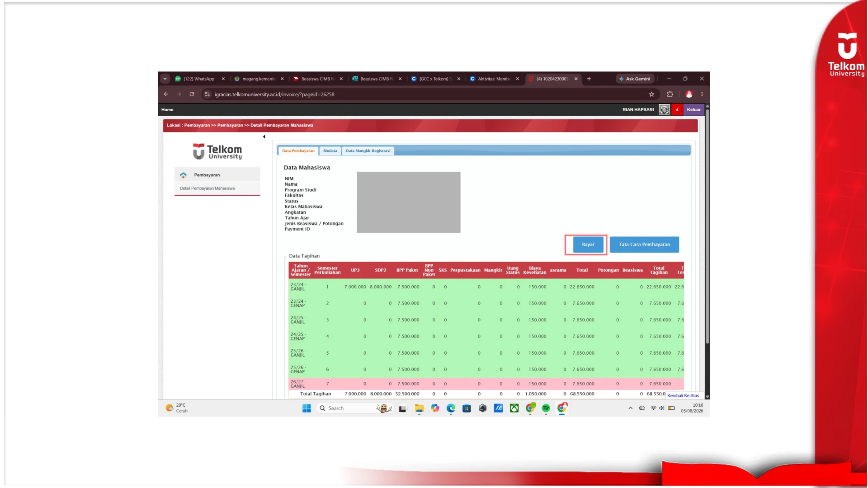This screenshot has height=488, width=868.
Task: Show hidden system tray icons chevron
Action: tap(630, 408)
